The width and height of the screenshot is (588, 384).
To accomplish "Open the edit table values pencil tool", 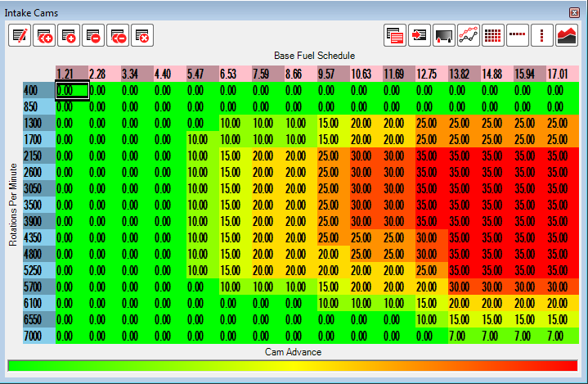I will (x=20, y=36).
